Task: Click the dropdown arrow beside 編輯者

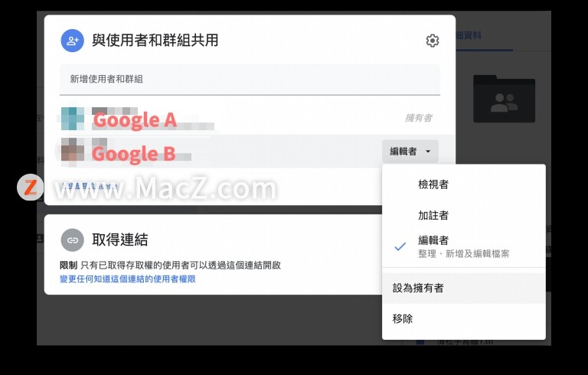Action: coord(428,152)
